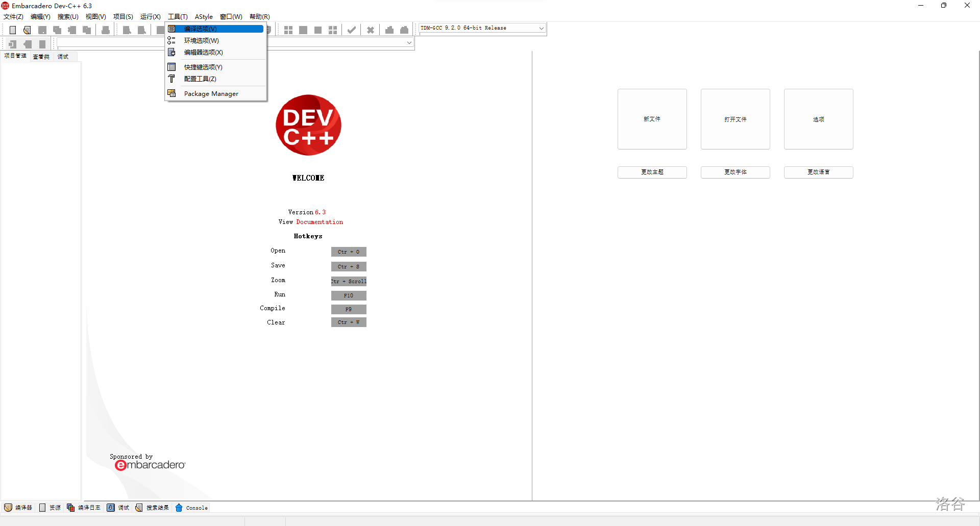Open the 项目(S) menu

[123, 17]
